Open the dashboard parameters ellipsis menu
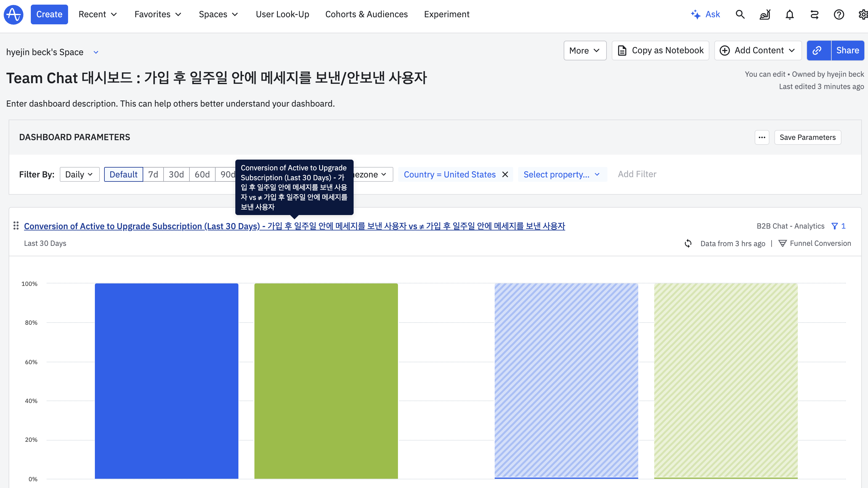Image resolution: width=868 pixels, height=488 pixels. coord(762,137)
